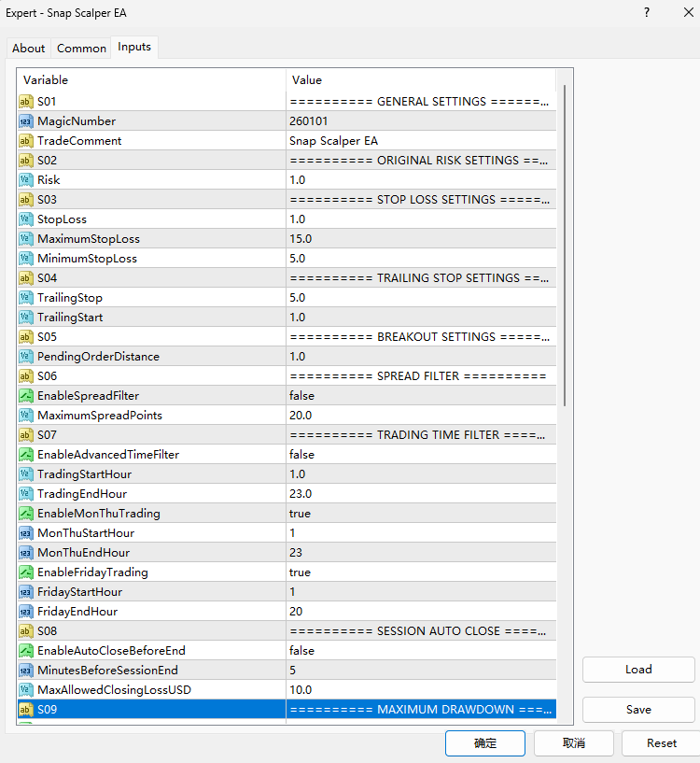Click the Load button
The width and height of the screenshot is (700, 763).
click(x=638, y=670)
